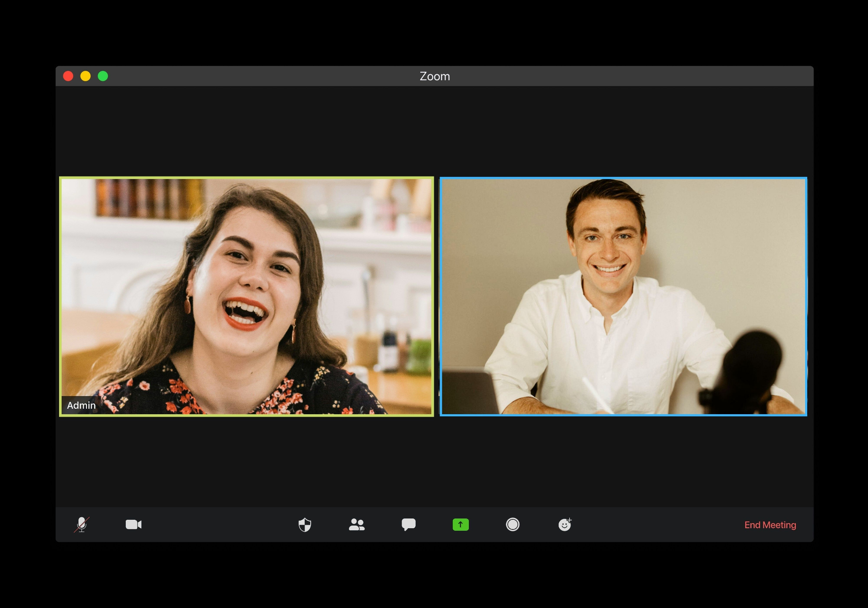
Task: Open Reactions smiley face icon
Action: (565, 524)
